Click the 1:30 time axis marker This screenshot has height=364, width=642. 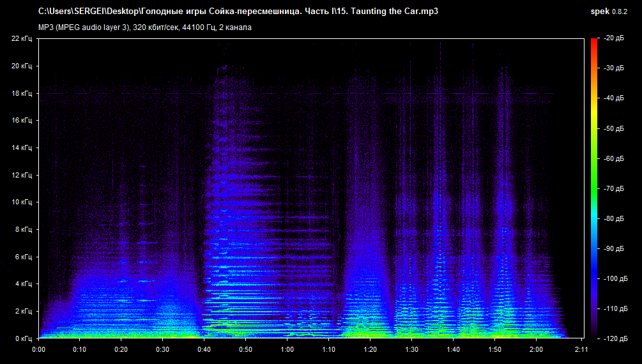[x=412, y=349]
